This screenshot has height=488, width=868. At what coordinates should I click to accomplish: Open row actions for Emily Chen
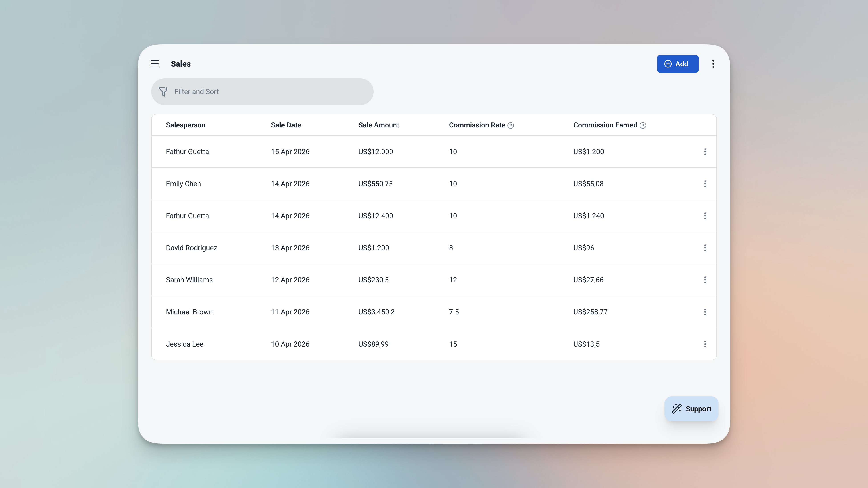705,184
